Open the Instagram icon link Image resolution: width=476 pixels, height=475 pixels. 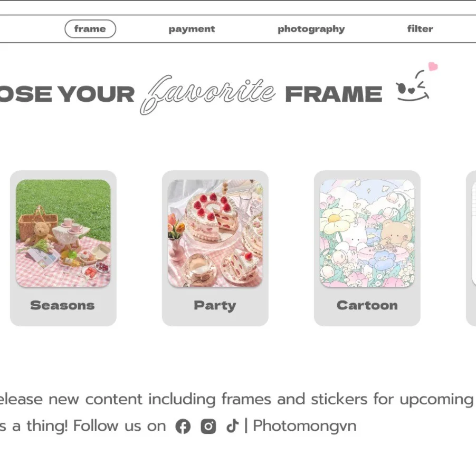(208, 426)
